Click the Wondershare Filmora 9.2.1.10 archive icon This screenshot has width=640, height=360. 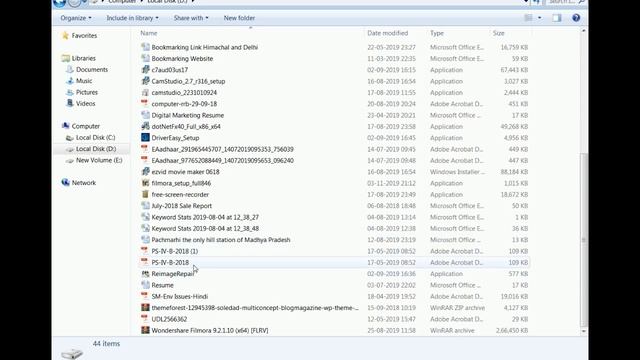tap(145, 330)
